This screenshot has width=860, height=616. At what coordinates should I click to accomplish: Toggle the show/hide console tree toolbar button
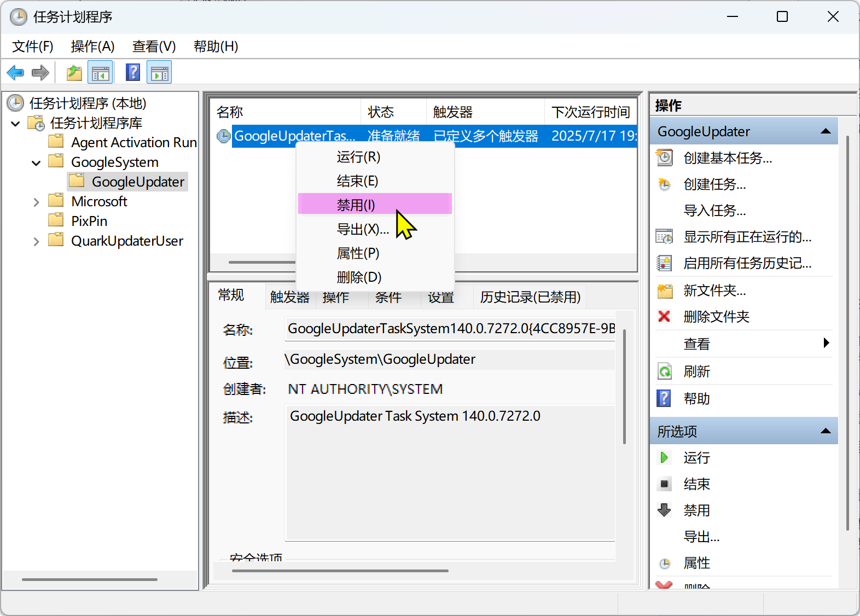click(x=100, y=72)
